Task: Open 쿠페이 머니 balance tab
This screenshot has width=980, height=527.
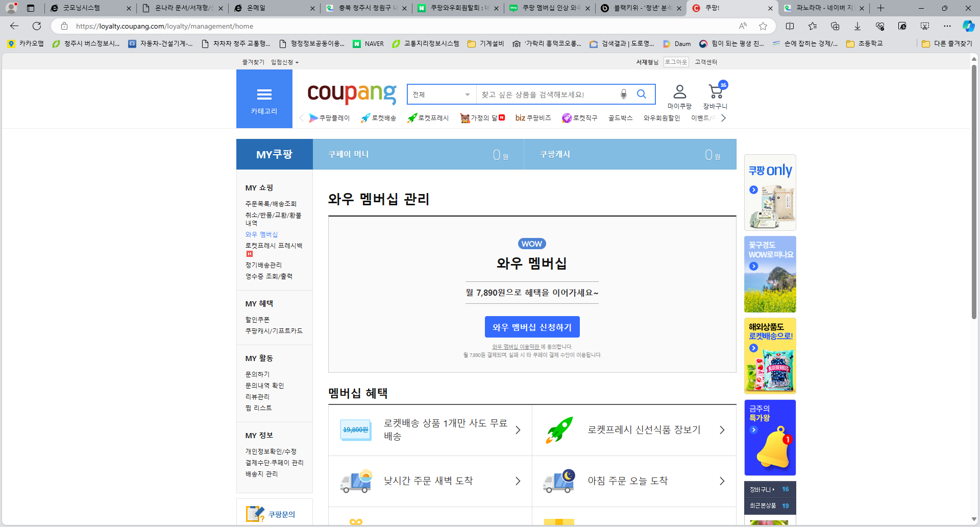Action: point(419,154)
